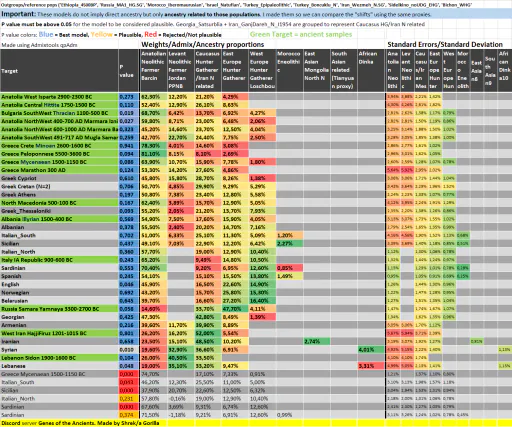512x427 pixels.
Task: Select the 'African Dinka' proportions header cell
Action: 371,71
